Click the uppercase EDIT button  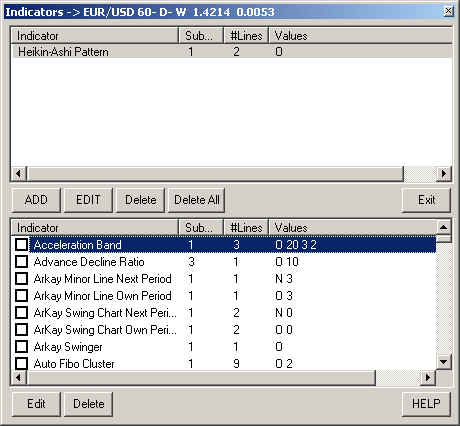[x=88, y=200]
